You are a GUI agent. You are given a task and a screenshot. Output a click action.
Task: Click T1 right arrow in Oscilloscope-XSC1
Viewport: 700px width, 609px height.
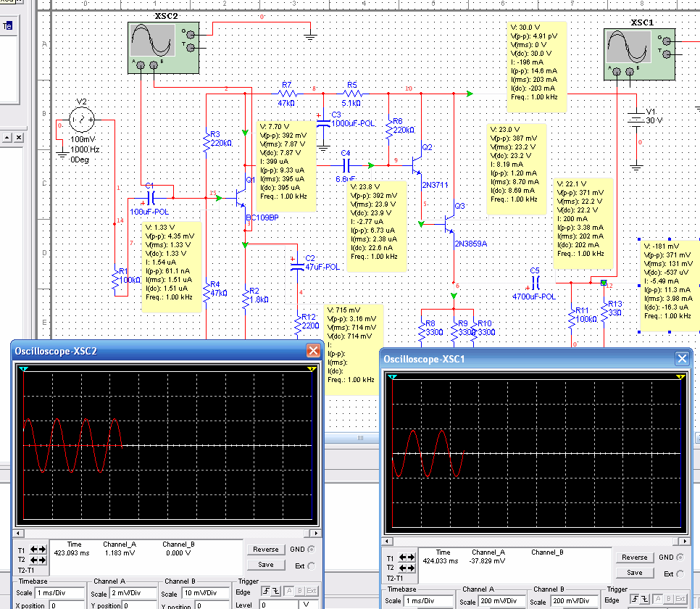(x=411, y=558)
